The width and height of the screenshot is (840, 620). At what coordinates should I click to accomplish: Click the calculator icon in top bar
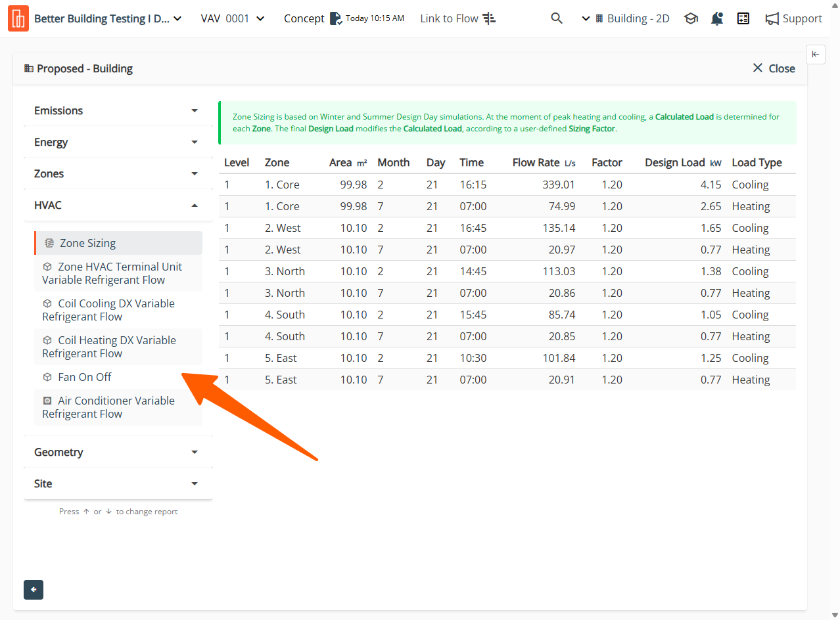pyautogui.click(x=743, y=18)
